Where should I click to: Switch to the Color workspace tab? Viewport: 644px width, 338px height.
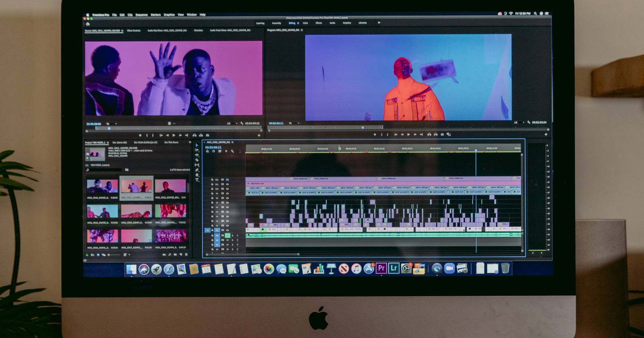pyautogui.click(x=305, y=23)
